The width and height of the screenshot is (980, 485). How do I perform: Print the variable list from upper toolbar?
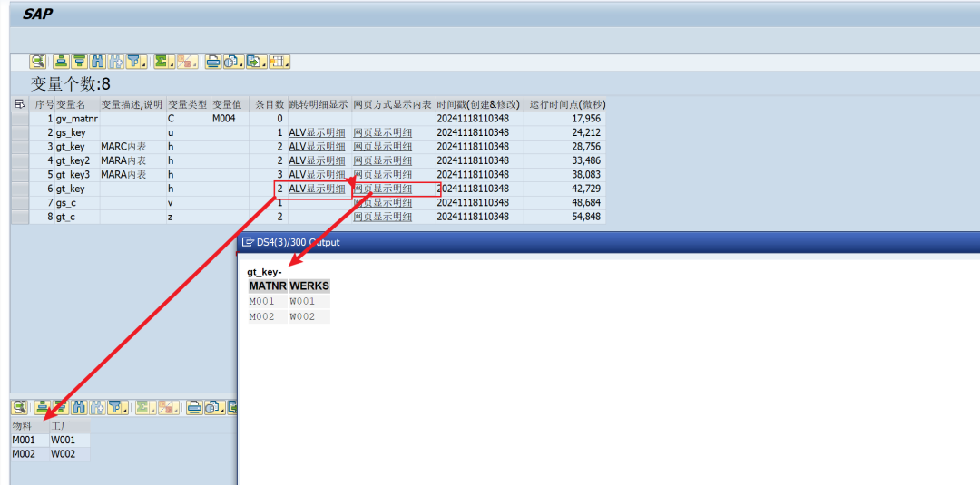click(x=213, y=62)
